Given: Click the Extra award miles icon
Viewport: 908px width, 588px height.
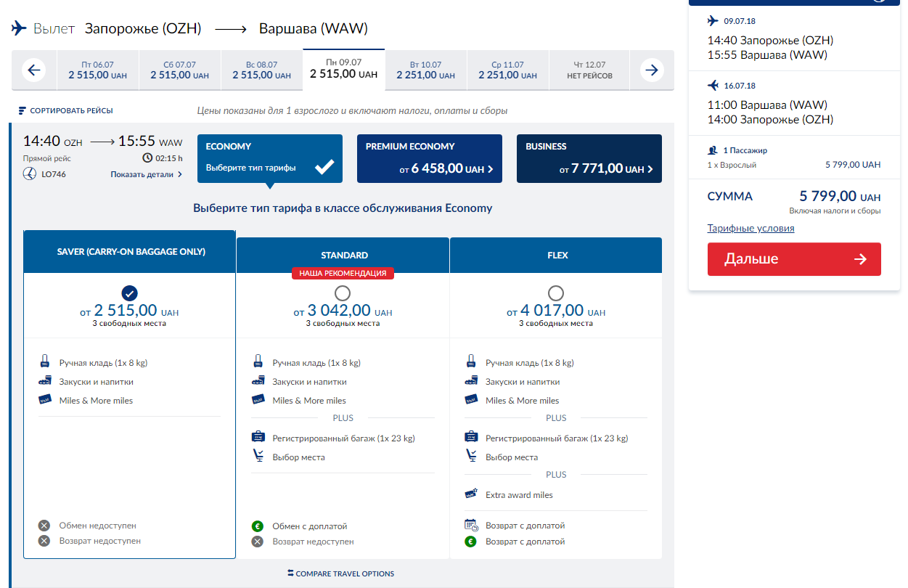Looking at the screenshot, I should click(471, 494).
